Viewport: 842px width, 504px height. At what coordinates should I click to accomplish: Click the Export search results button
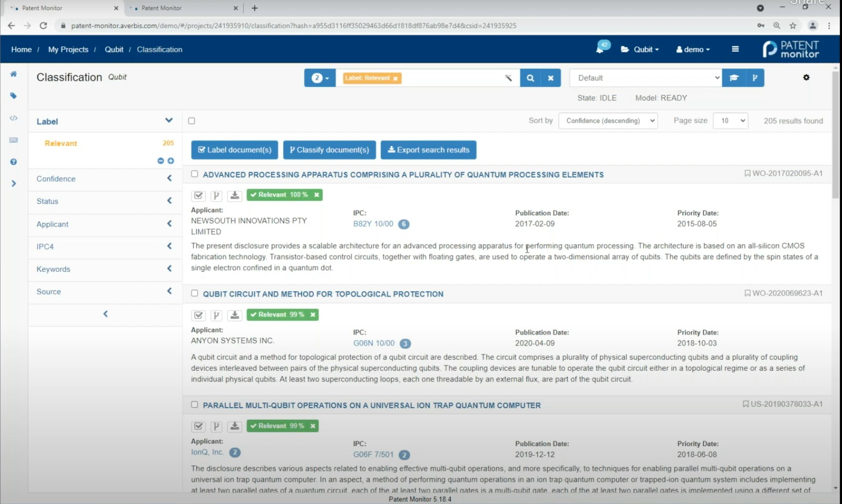[x=428, y=150]
